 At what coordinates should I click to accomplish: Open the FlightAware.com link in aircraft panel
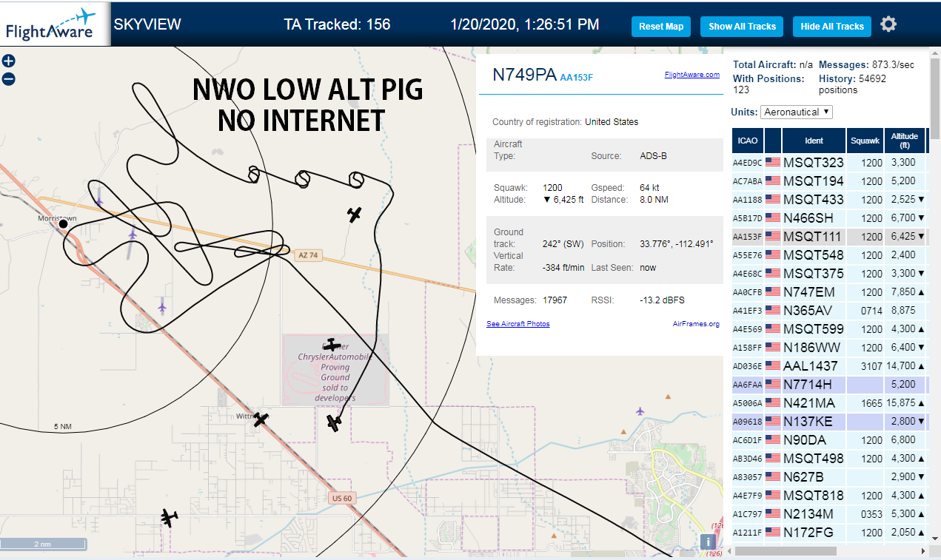tap(691, 75)
